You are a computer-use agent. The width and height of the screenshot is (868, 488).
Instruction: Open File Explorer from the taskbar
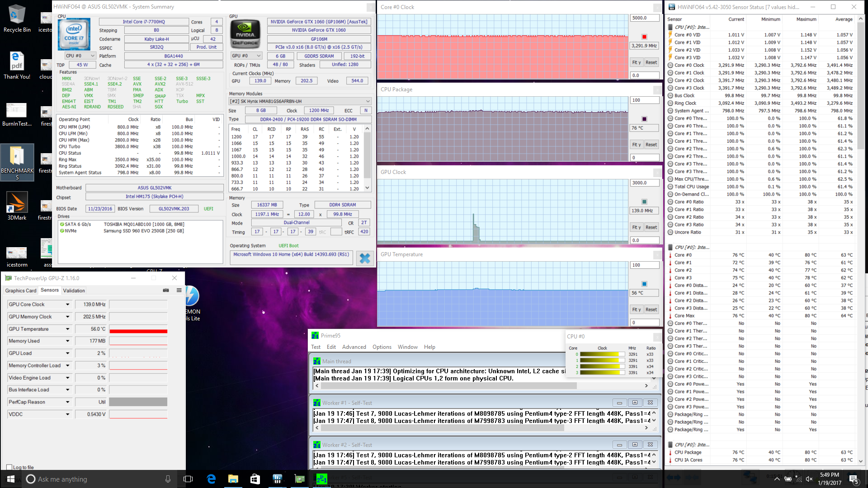tap(233, 479)
